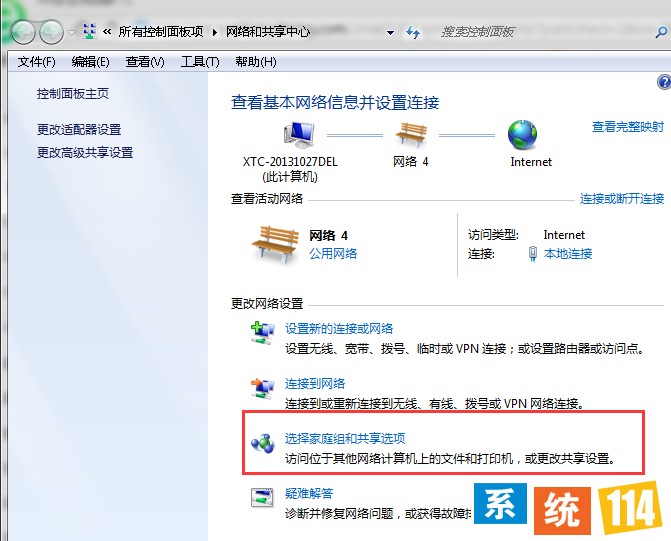Screen dimensions: 671x541
Task: Click the Internet globe icon
Action: pos(522,134)
